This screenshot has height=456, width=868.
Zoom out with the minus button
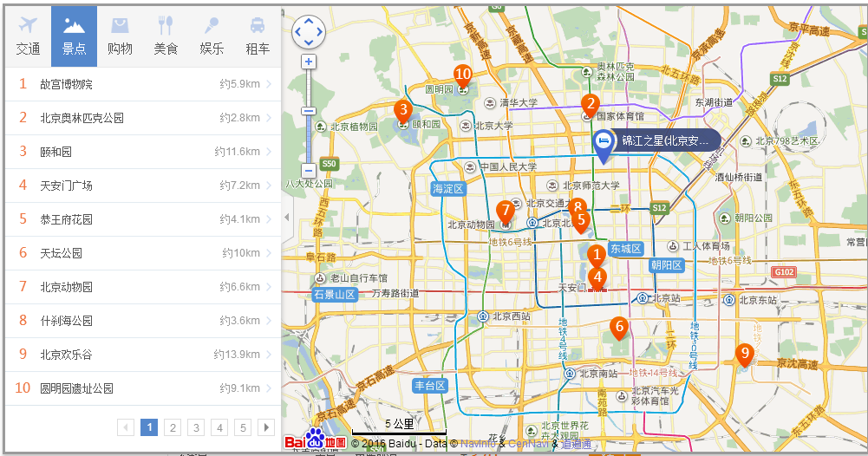click(x=309, y=171)
